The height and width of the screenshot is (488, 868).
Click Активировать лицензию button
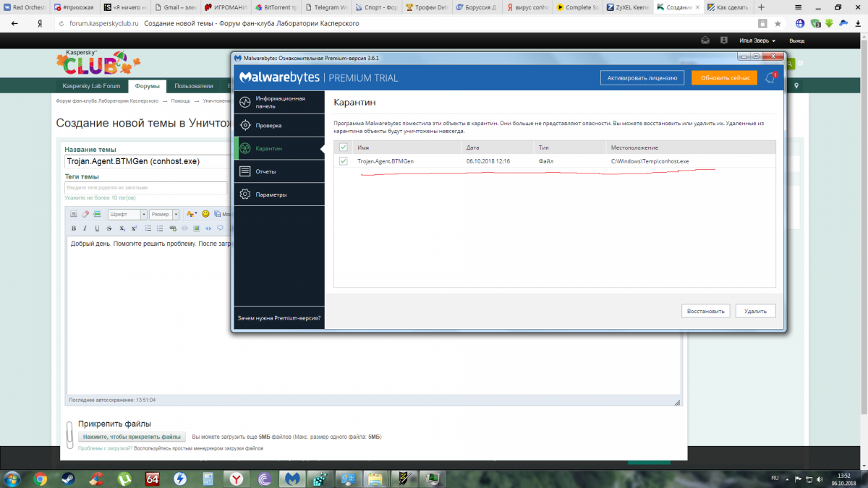tap(642, 78)
